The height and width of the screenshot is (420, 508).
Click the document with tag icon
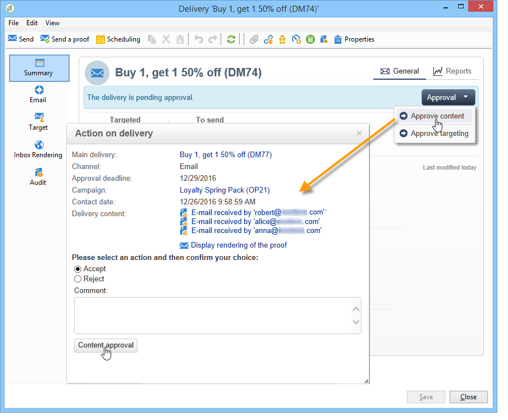(x=324, y=39)
